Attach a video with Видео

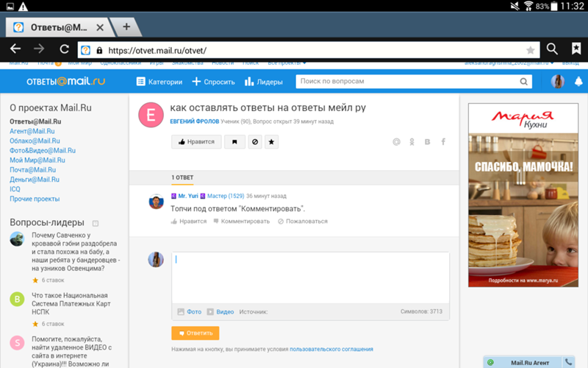click(220, 311)
